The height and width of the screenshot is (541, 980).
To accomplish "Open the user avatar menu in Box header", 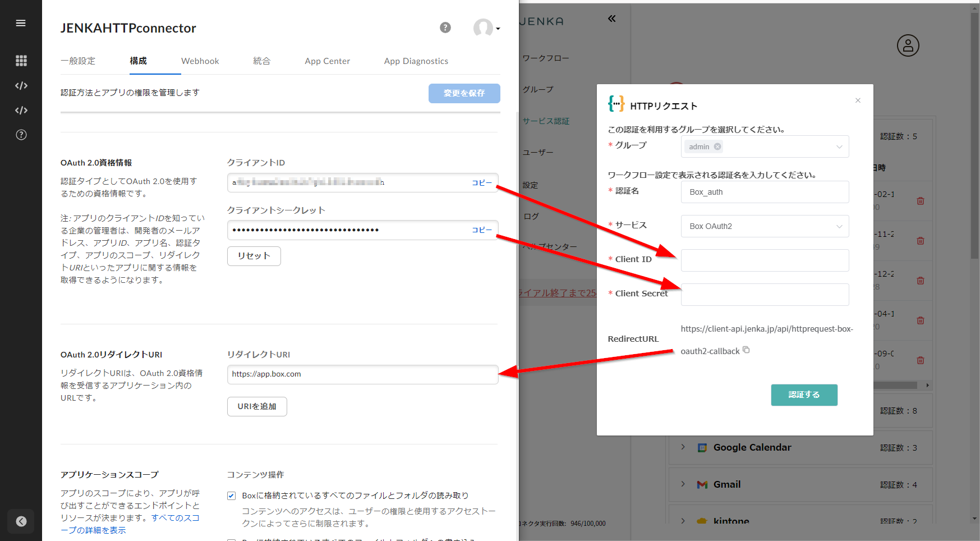I will [486, 27].
